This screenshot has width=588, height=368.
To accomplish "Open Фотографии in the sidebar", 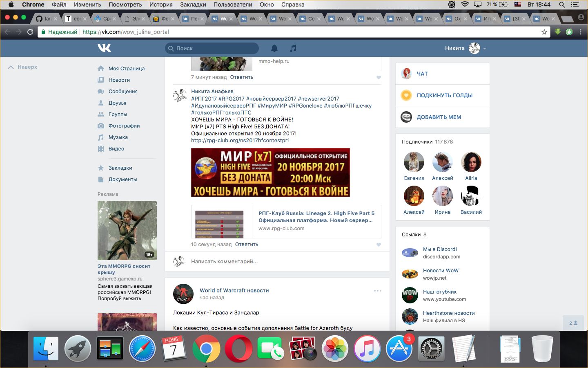I will (119, 126).
